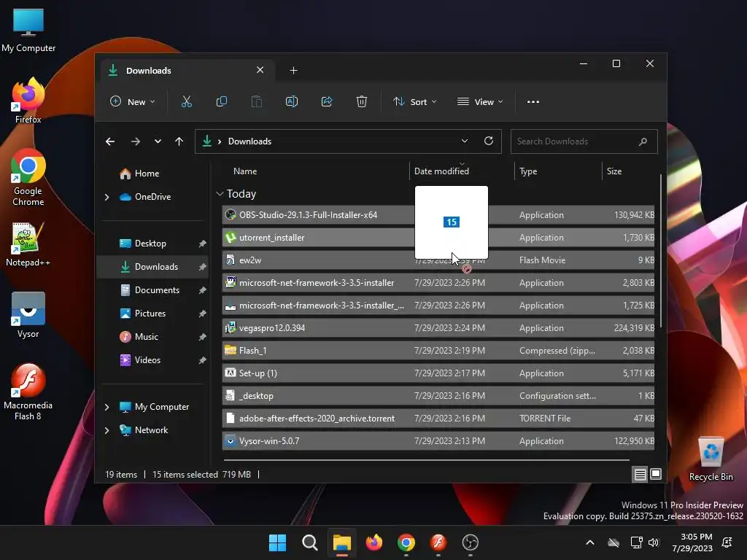The height and width of the screenshot is (560, 747).
Task: Select vegaspro12.0.394 file
Action: (438, 328)
